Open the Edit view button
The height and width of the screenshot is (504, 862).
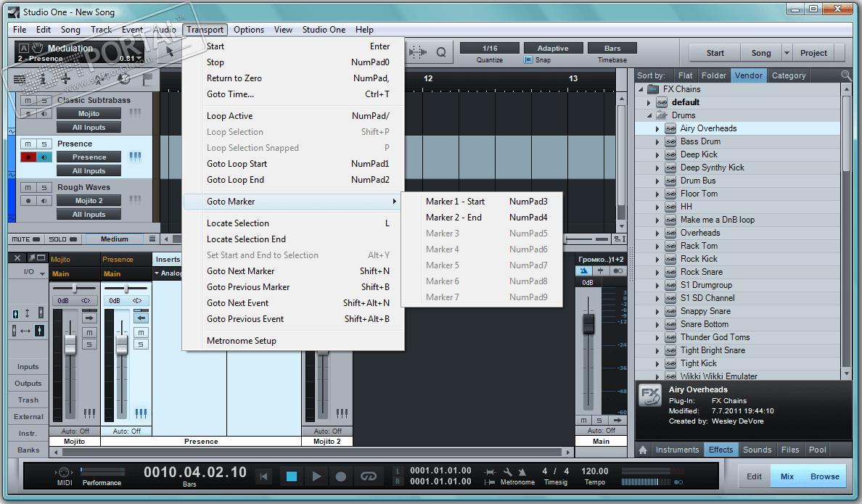pos(754,476)
